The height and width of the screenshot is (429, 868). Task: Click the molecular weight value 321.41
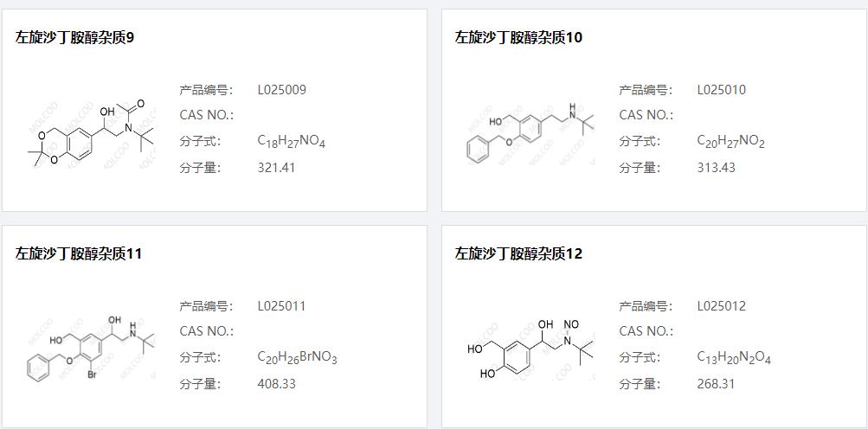click(x=277, y=168)
